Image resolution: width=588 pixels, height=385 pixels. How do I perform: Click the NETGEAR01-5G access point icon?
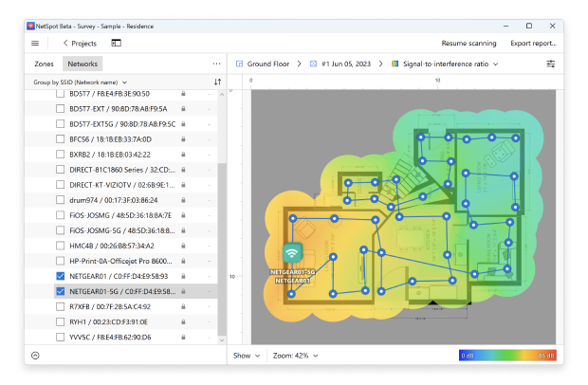pyautogui.click(x=292, y=253)
